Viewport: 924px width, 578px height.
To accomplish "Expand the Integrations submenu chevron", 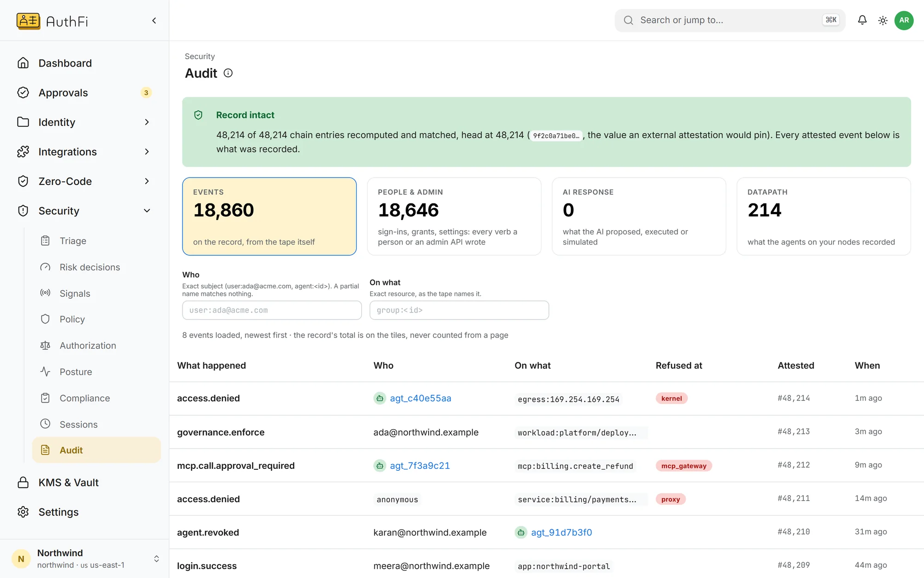I will [x=147, y=152].
